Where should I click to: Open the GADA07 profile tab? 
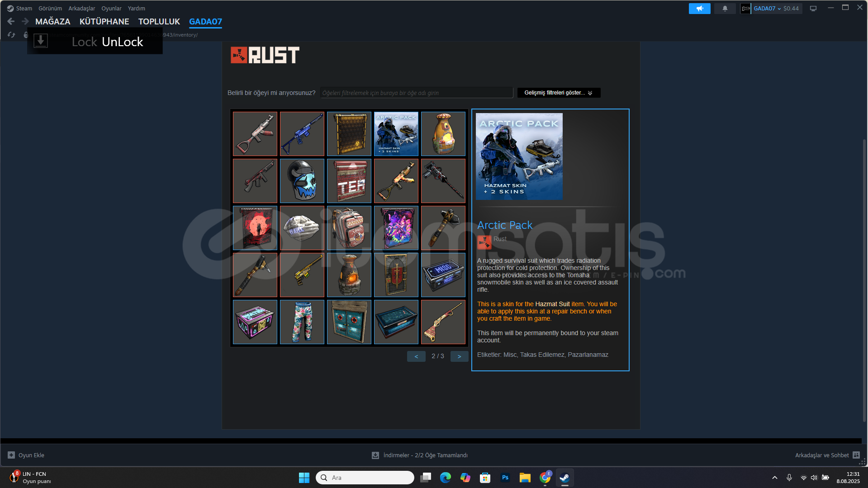click(205, 21)
